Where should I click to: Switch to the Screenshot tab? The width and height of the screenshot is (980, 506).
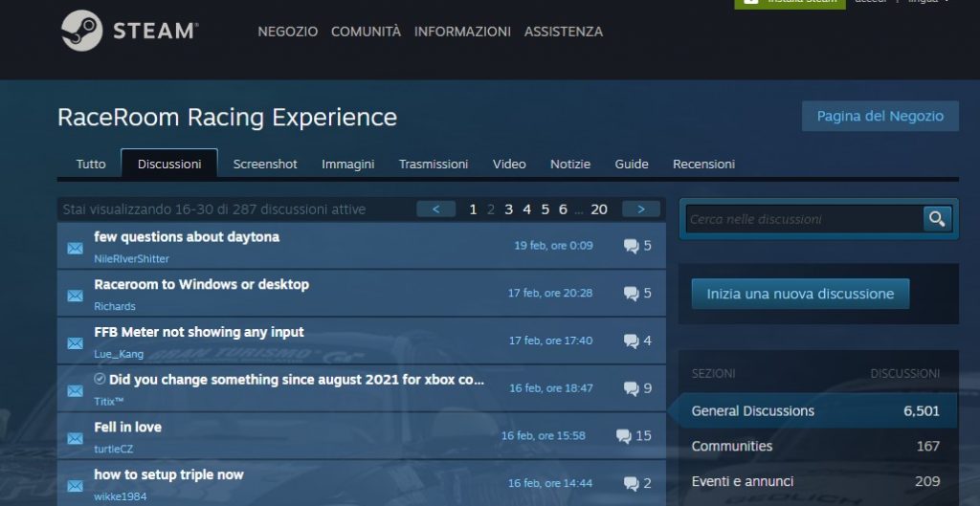pyautogui.click(x=265, y=164)
